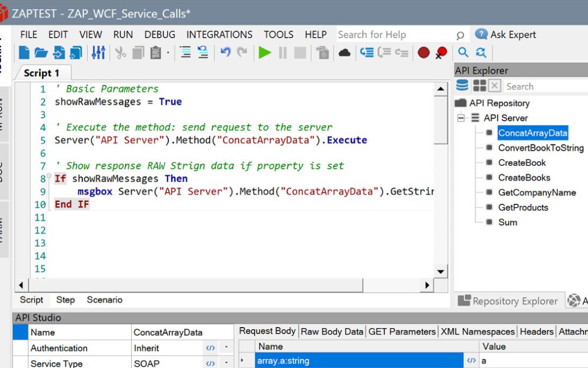
Task: Open the INTEGRATIONS menu
Action: [219, 34]
